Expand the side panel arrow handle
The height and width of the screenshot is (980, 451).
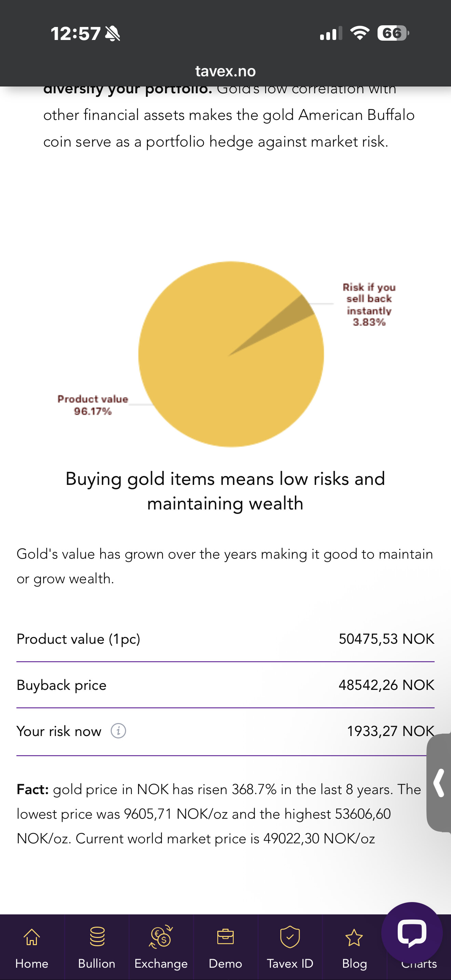[440, 783]
